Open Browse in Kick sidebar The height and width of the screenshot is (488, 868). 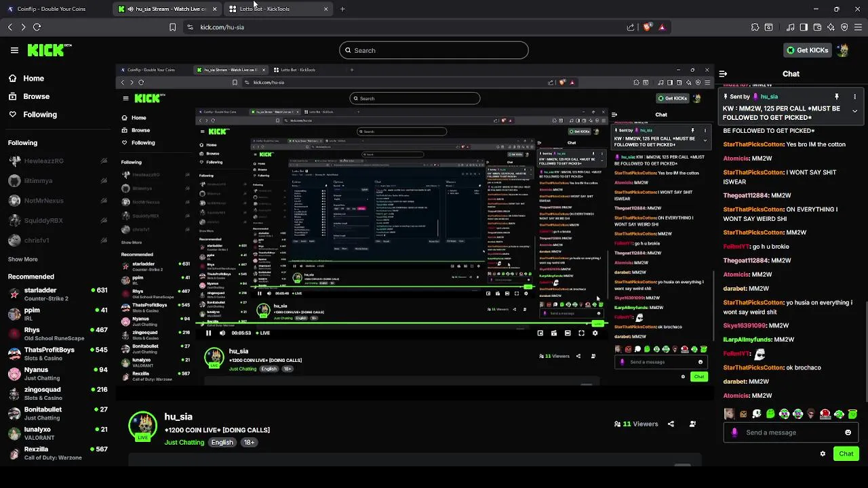click(29, 96)
